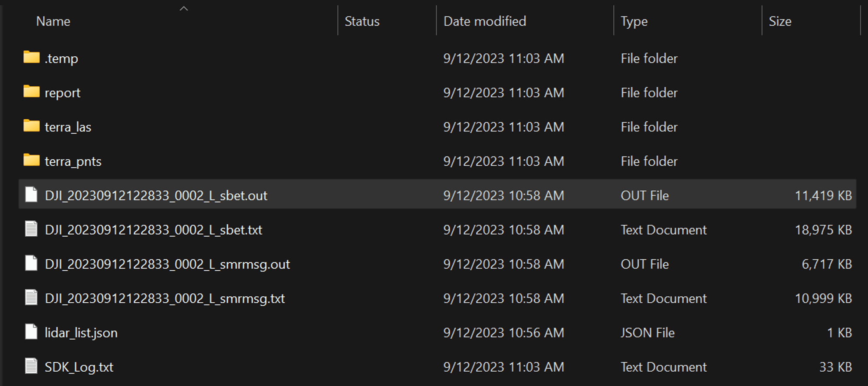Sort files by Name column header
The height and width of the screenshot is (386, 868).
[x=53, y=21]
